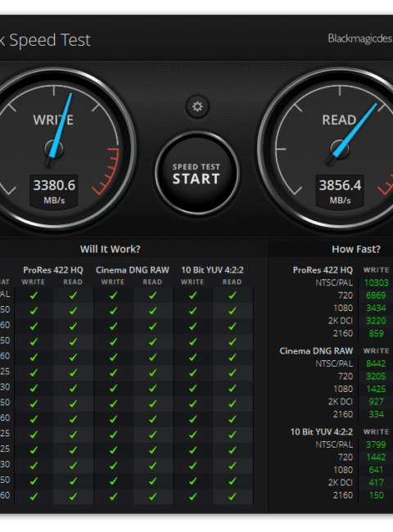The height and width of the screenshot is (532, 393).
Task: Click READ column under Will It Work 10 Bit YUV
Action: (233, 282)
